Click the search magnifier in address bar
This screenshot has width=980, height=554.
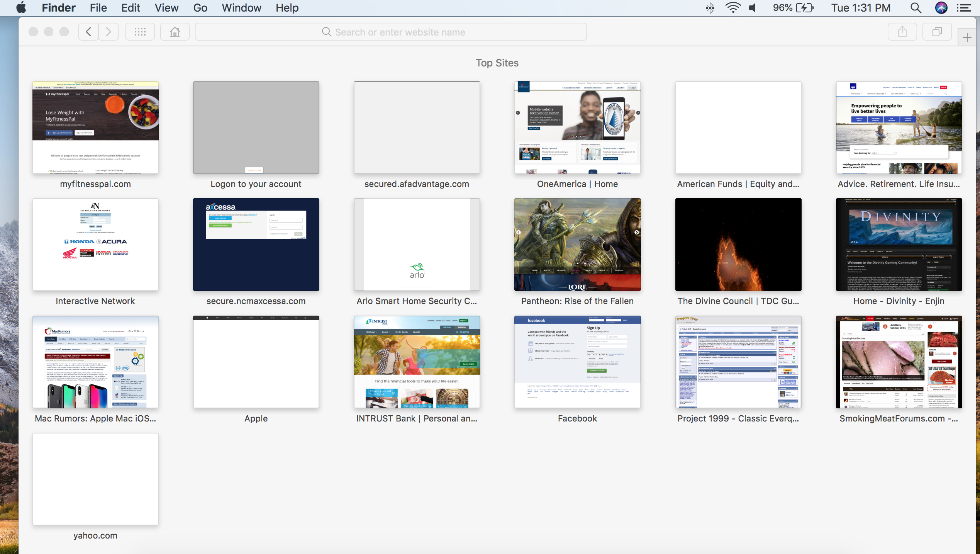click(x=327, y=32)
